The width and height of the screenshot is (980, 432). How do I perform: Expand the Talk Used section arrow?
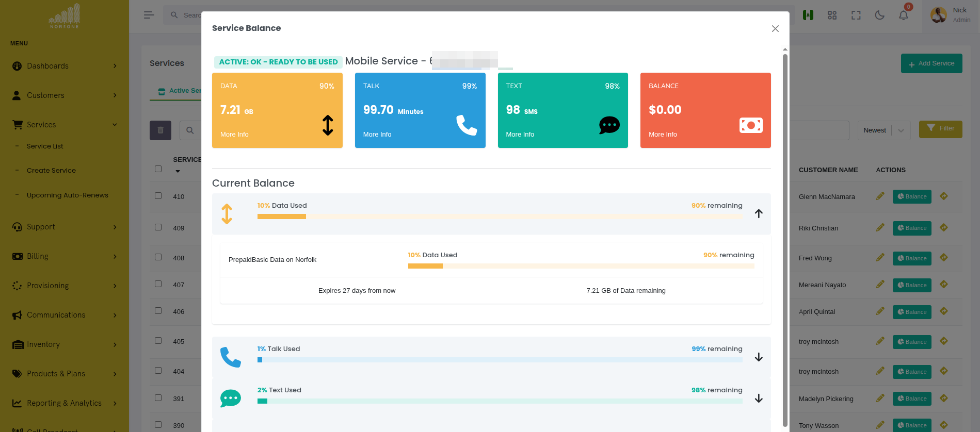pyautogui.click(x=758, y=357)
